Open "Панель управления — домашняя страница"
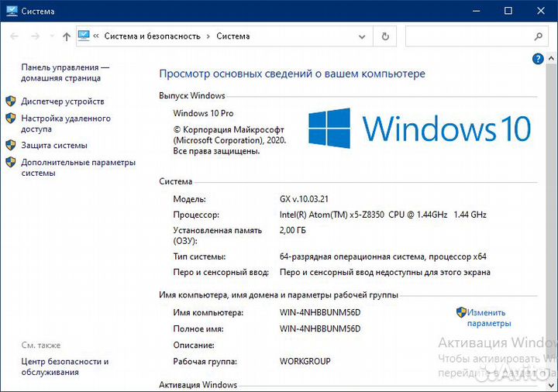This screenshot has width=558, height=392. 65,73
